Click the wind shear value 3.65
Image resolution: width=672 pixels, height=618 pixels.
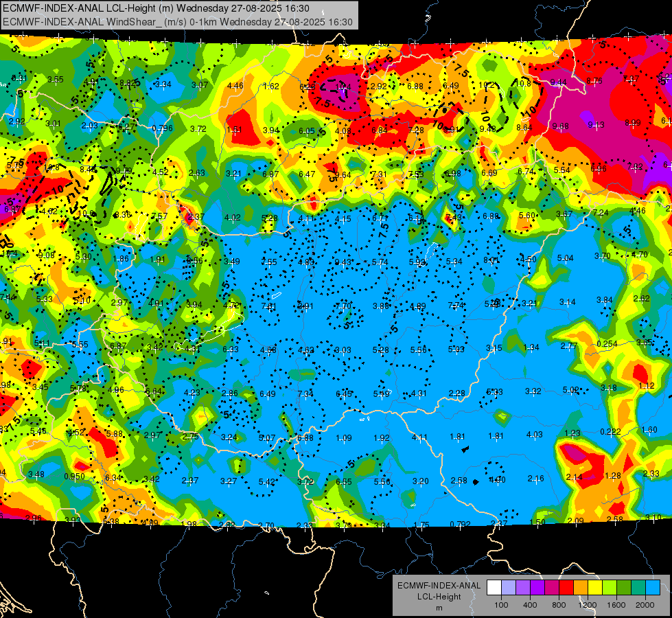pos(644,342)
